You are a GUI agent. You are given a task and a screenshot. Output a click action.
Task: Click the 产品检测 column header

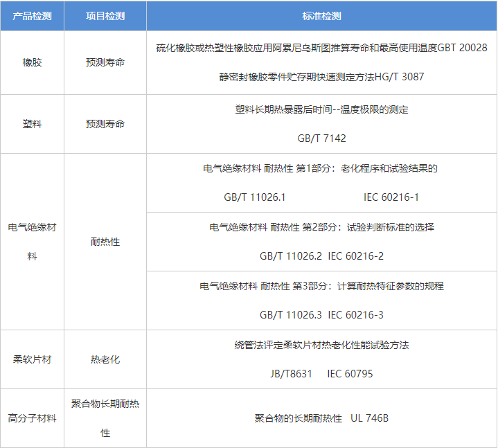point(32,16)
